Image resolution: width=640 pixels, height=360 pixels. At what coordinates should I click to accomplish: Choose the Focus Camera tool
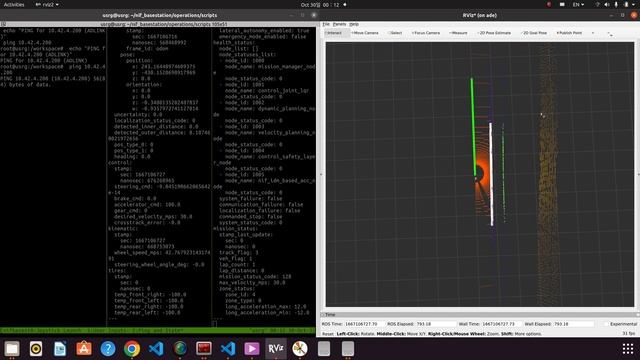426,33
